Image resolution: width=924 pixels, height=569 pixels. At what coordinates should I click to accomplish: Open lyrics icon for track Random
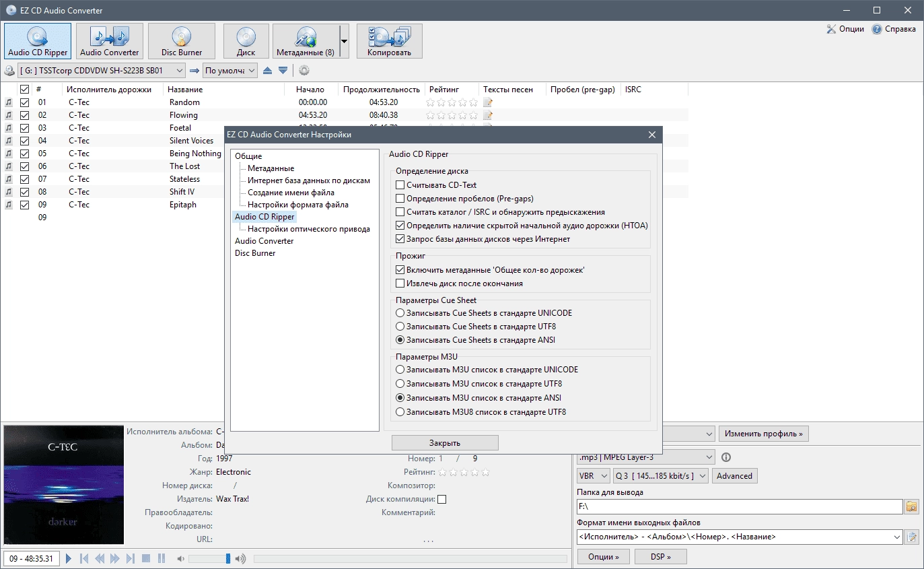[x=488, y=102]
